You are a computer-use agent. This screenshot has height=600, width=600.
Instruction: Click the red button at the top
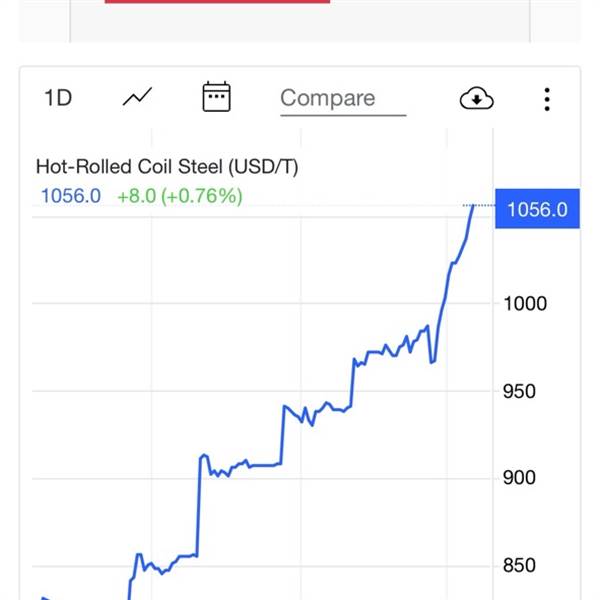coord(217,2)
